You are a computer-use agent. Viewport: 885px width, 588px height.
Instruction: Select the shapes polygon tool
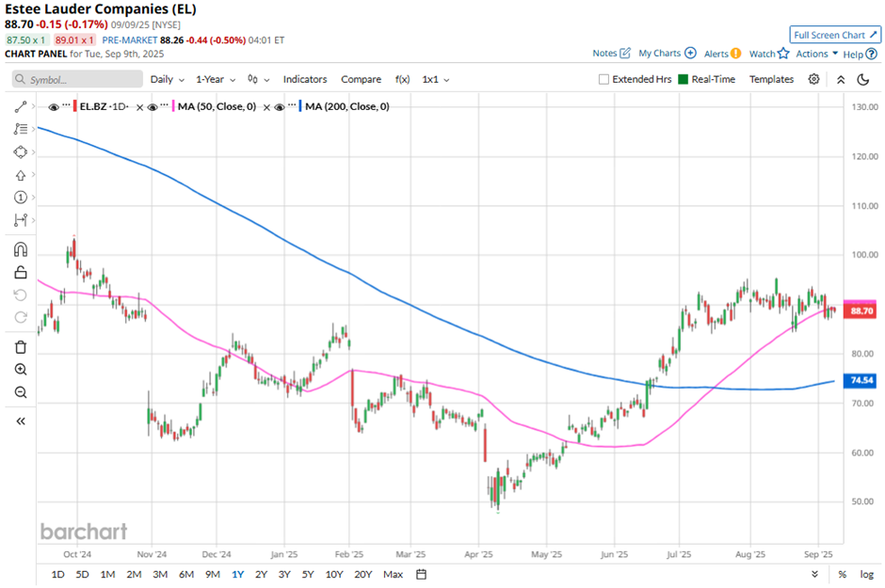point(21,152)
